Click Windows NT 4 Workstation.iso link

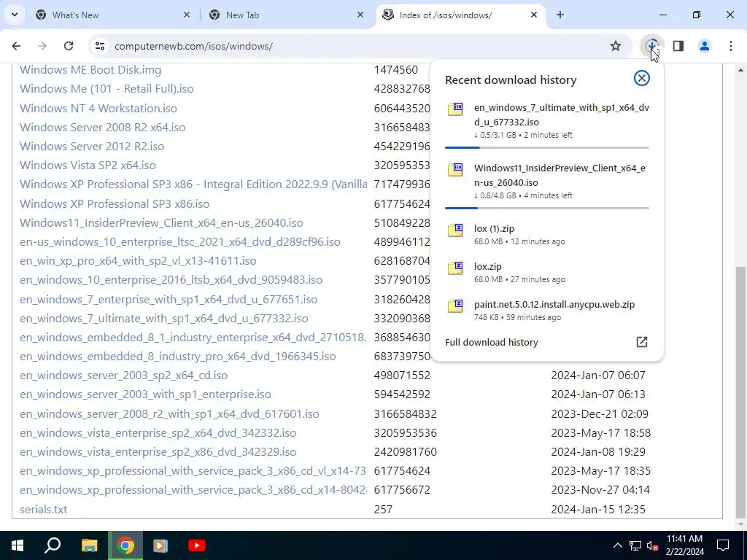click(x=98, y=108)
